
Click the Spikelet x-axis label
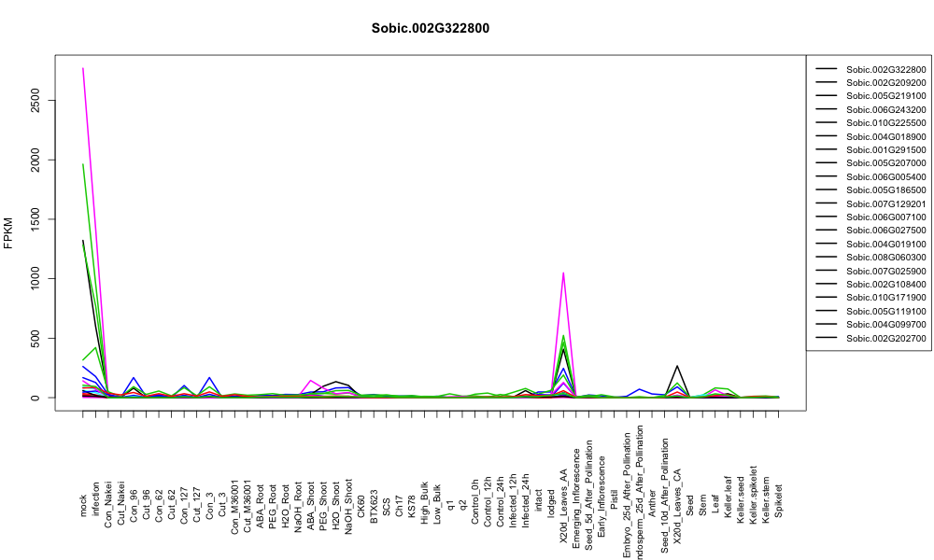[x=778, y=500]
